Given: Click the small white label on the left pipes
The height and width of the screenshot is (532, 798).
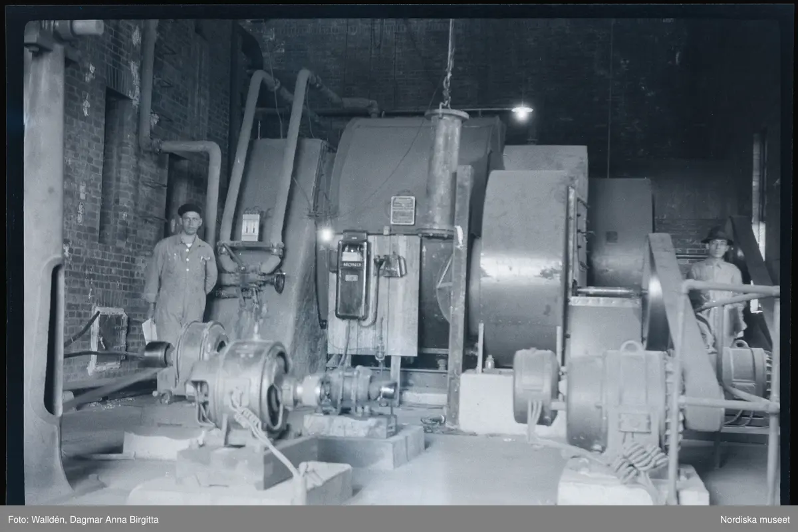Looking at the screenshot, I should pyautogui.click(x=250, y=226).
